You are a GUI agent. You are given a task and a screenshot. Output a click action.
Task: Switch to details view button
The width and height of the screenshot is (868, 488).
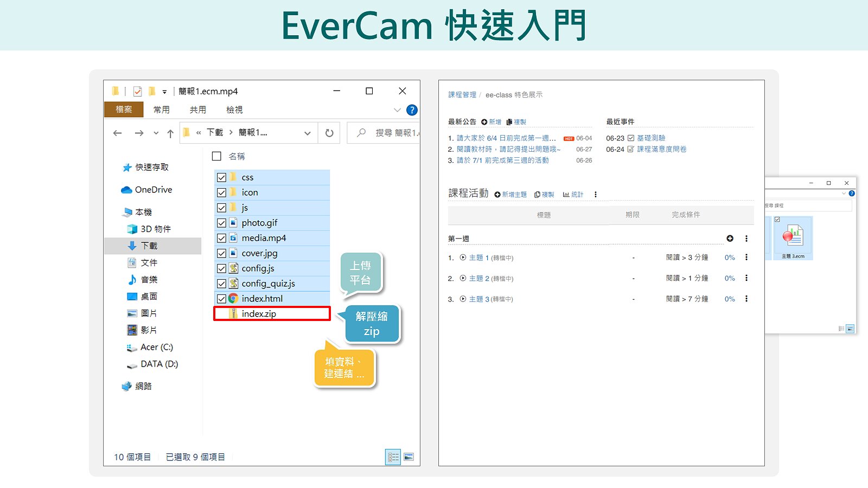(x=393, y=457)
